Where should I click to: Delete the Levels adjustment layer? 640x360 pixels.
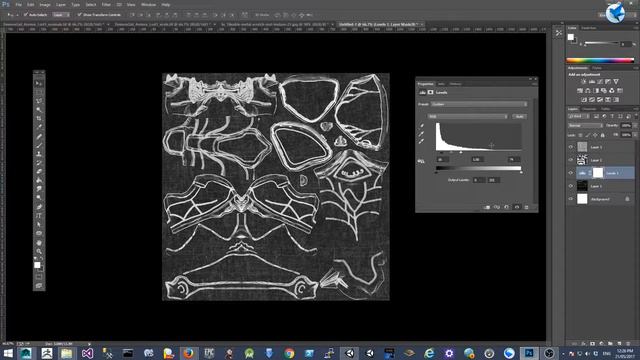tap(527, 207)
